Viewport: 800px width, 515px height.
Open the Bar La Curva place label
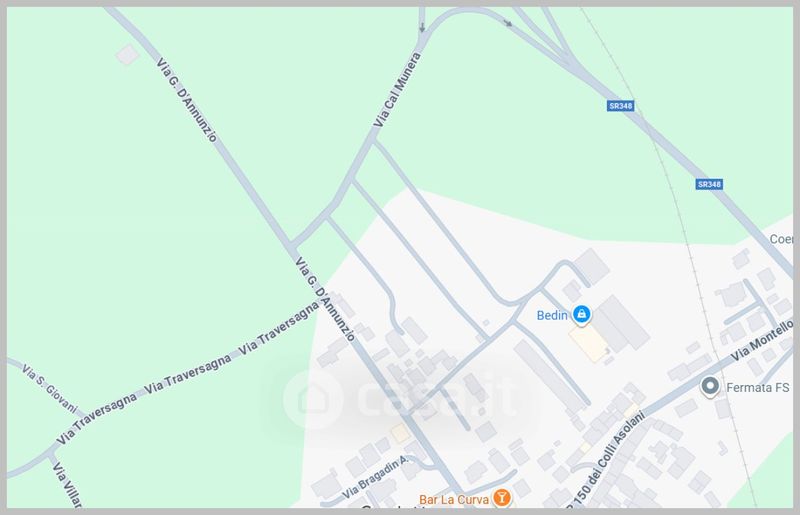pyautogui.click(x=454, y=499)
